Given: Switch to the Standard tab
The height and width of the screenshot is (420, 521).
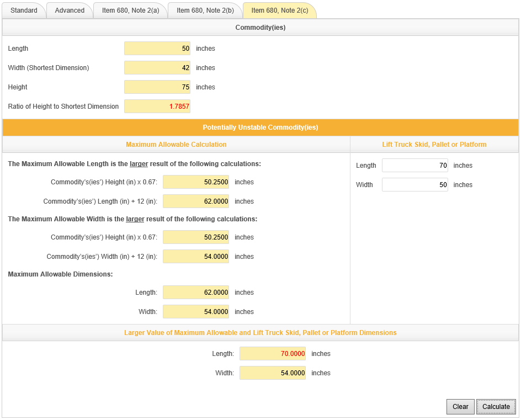Looking at the screenshot, I should [x=24, y=10].
